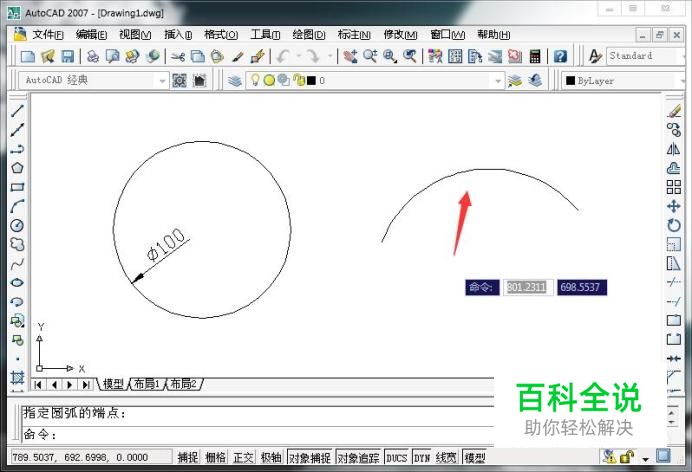Select the Ellipse Arc tool
Screen dimensions: 692x472
(x=17, y=302)
